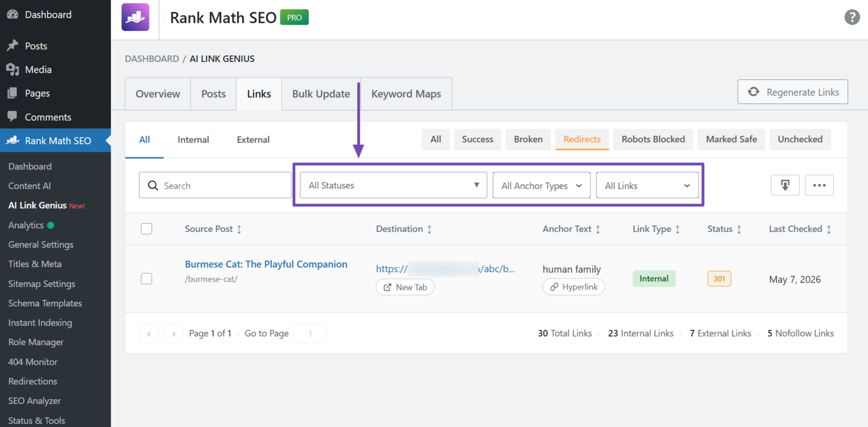
Task: Click the Hyperlink anchor badge
Action: pos(573,287)
